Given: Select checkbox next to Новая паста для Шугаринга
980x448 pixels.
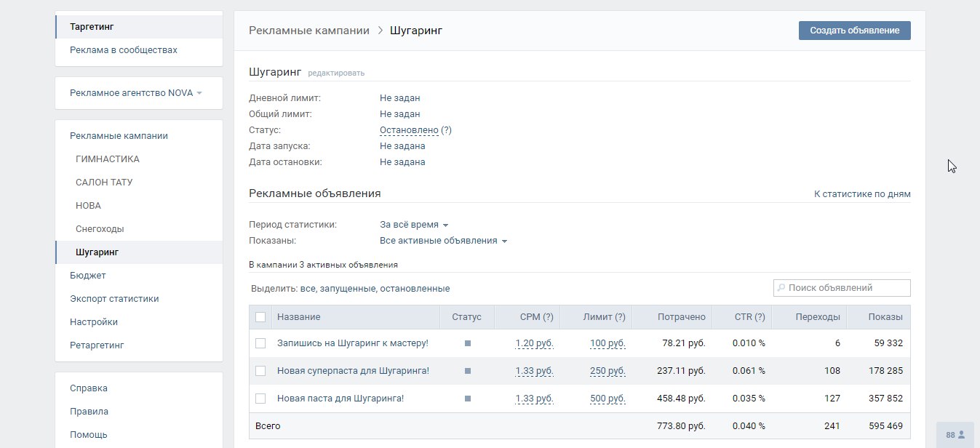Looking at the screenshot, I should click(260, 399).
